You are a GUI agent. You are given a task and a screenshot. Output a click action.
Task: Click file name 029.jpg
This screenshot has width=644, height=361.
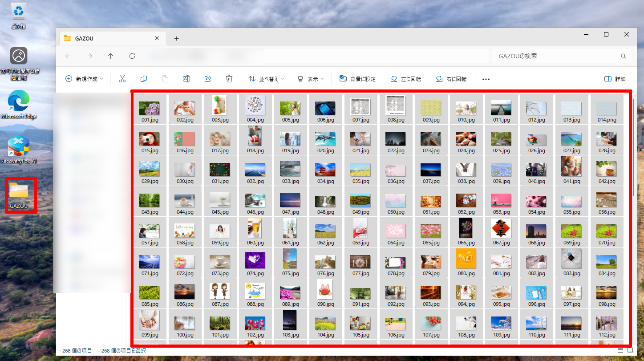[x=150, y=181]
